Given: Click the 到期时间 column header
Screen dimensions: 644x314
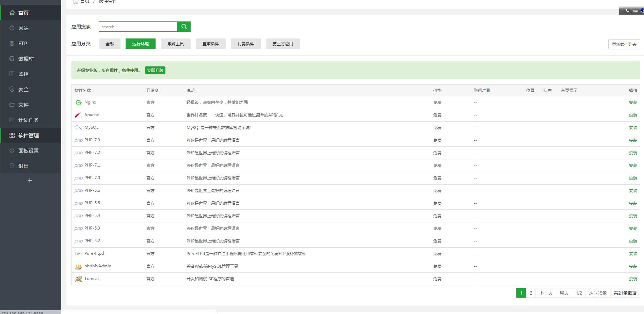Looking at the screenshot, I should pyautogui.click(x=482, y=91).
